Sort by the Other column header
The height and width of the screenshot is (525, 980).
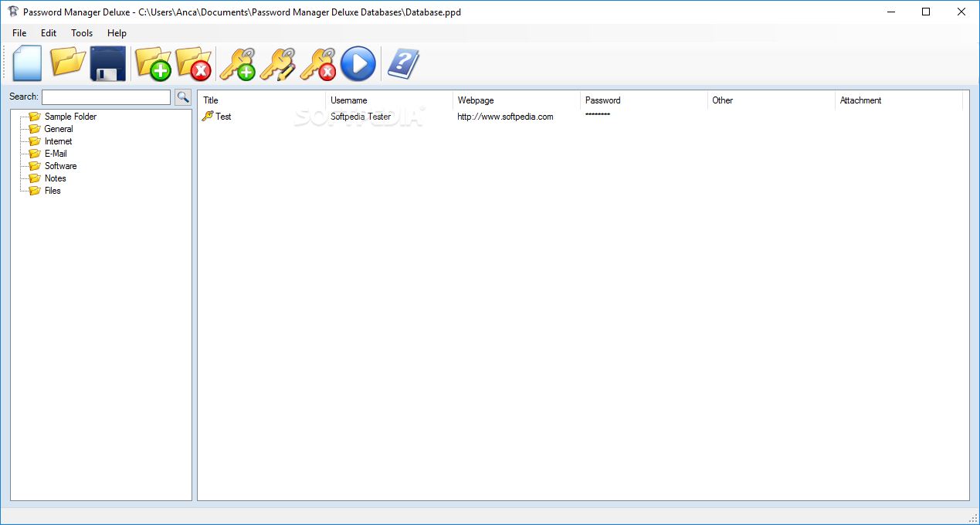771,100
